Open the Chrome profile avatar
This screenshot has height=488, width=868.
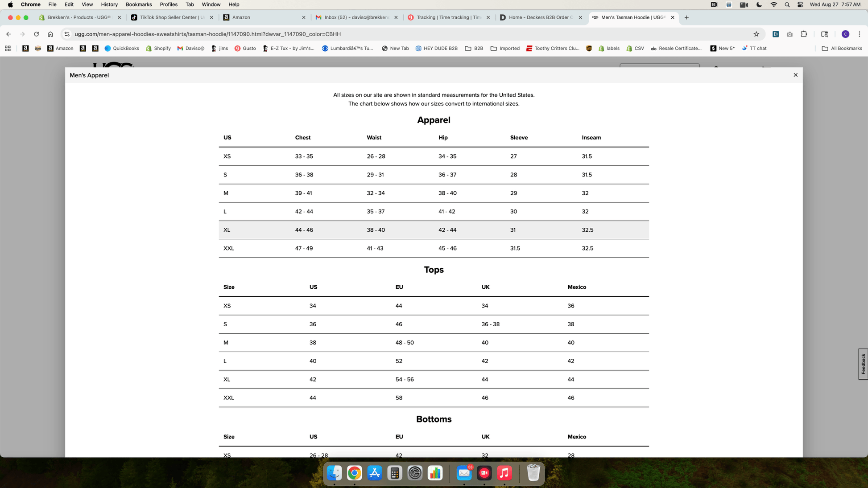[845, 34]
